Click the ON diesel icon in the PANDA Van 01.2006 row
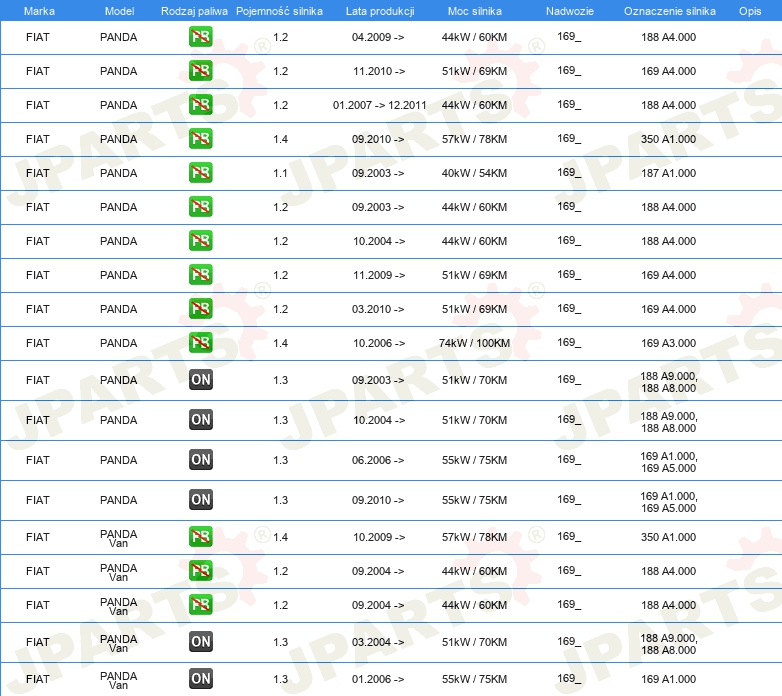Image resolution: width=782 pixels, height=696 pixels. pyautogui.click(x=201, y=679)
